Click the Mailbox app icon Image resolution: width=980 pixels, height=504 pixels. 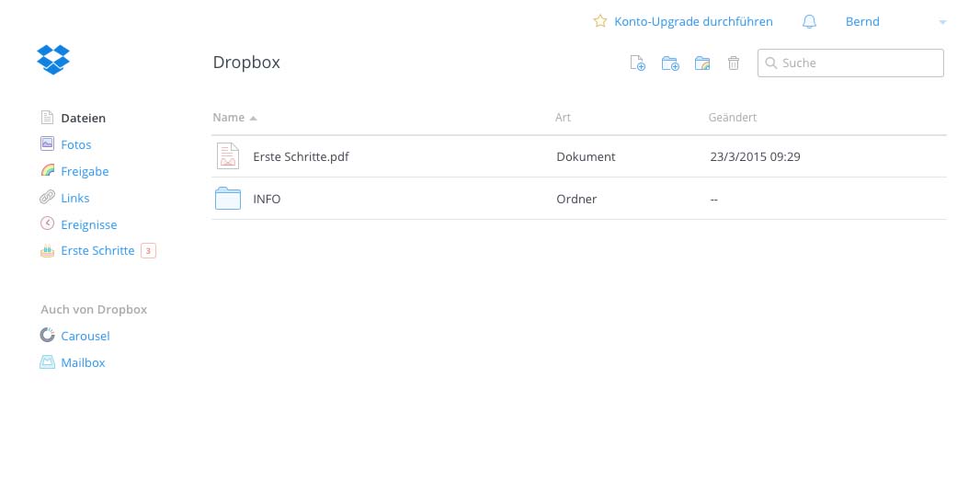48,362
